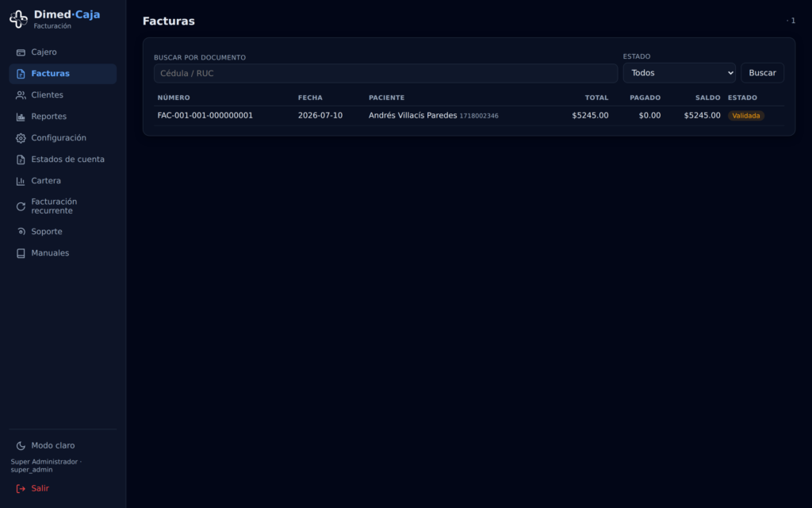Viewport: 812px width, 508px height.
Task: Click the Soporte headset icon
Action: coord(21,232)
